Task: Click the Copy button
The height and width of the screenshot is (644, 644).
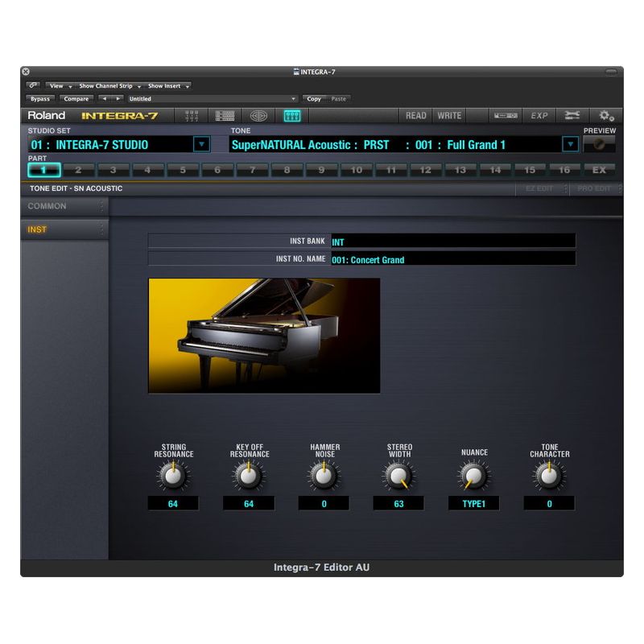Action: [x=314, y=98]
